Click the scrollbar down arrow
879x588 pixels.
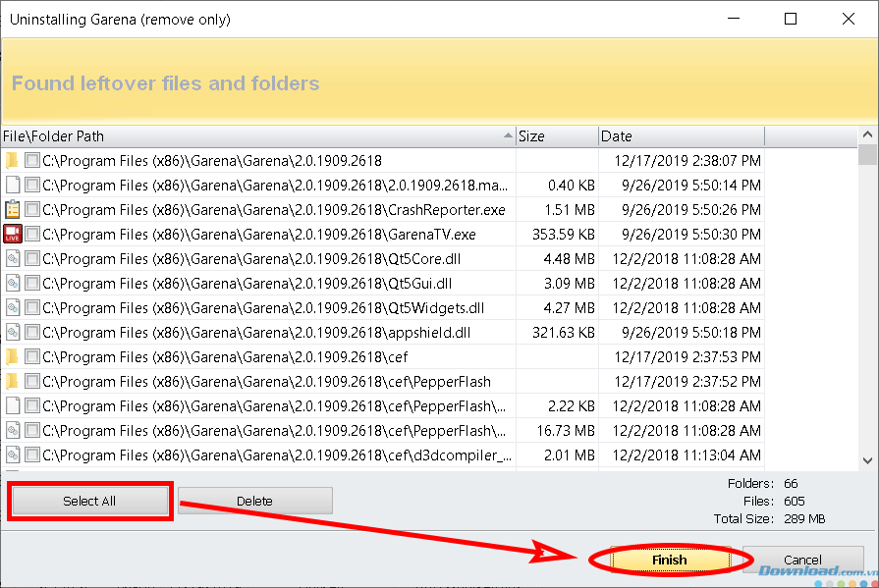[x=868, y=460]
